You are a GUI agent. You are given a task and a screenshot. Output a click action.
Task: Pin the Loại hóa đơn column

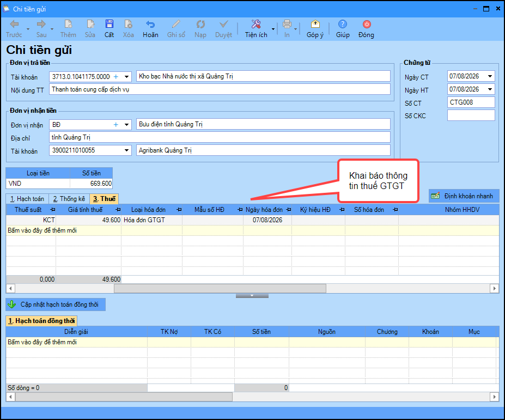coord(179,210)
